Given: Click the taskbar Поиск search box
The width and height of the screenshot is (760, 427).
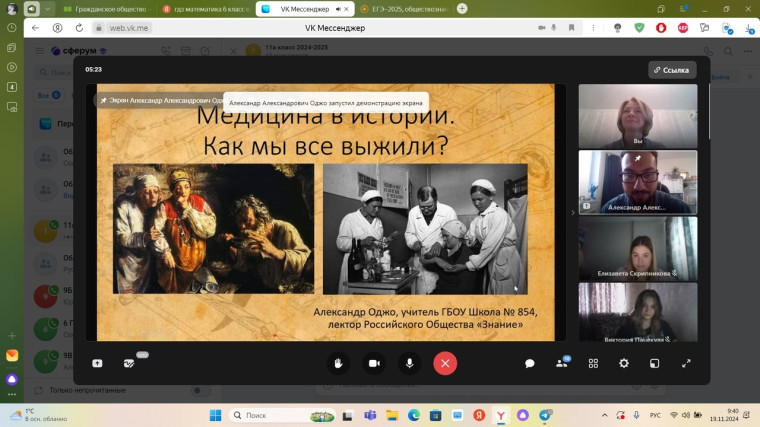Looking at the screenshot, I should pyautogui.click(x=283, y=415).
